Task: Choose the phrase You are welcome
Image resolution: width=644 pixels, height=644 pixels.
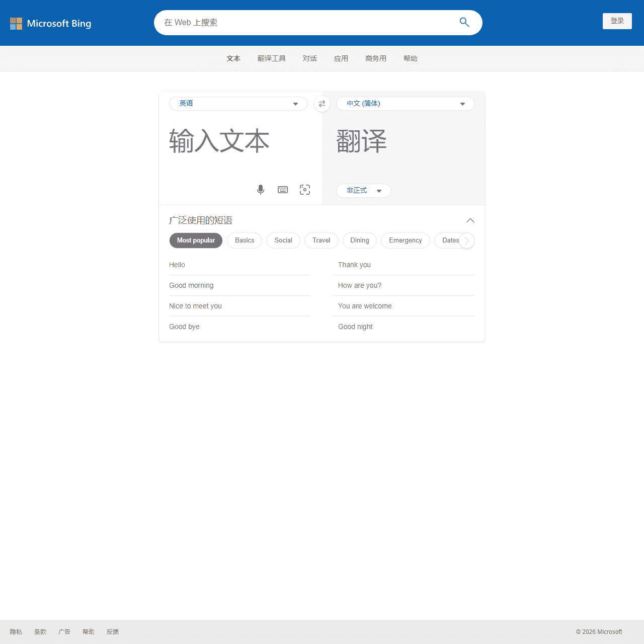Action: click(404, 306)
